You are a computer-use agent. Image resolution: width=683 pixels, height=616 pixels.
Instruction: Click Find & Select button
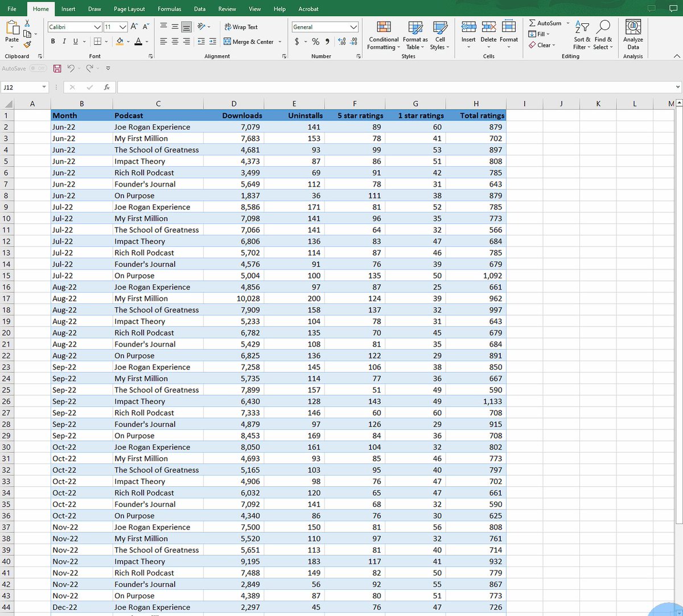[x=603, y=35]
